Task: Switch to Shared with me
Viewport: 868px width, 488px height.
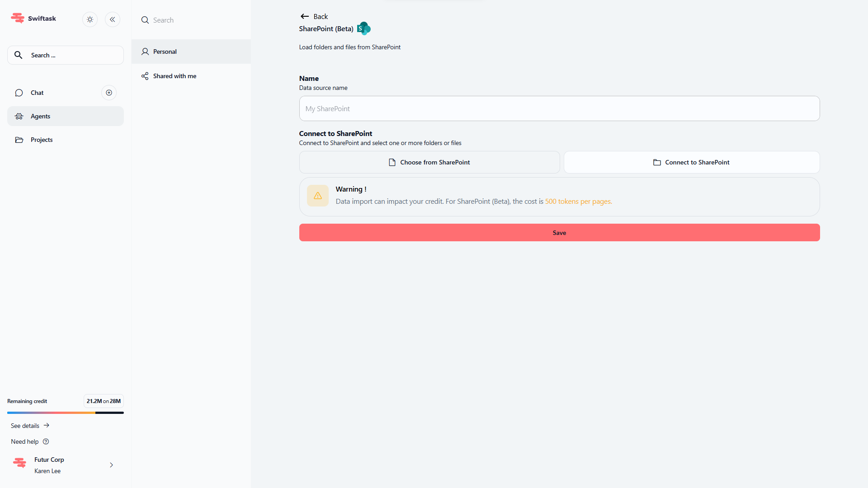Action: (x=175, y=76)
